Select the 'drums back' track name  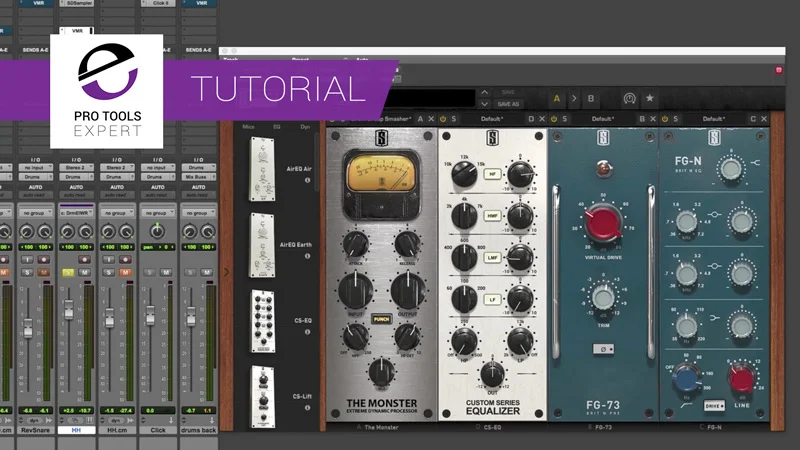click(x=198, y=430)
